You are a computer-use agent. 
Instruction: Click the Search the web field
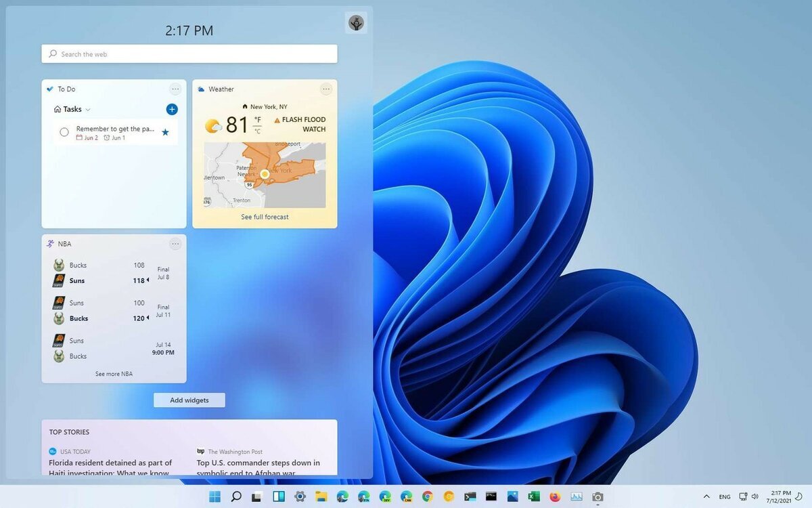pos(189,54)
